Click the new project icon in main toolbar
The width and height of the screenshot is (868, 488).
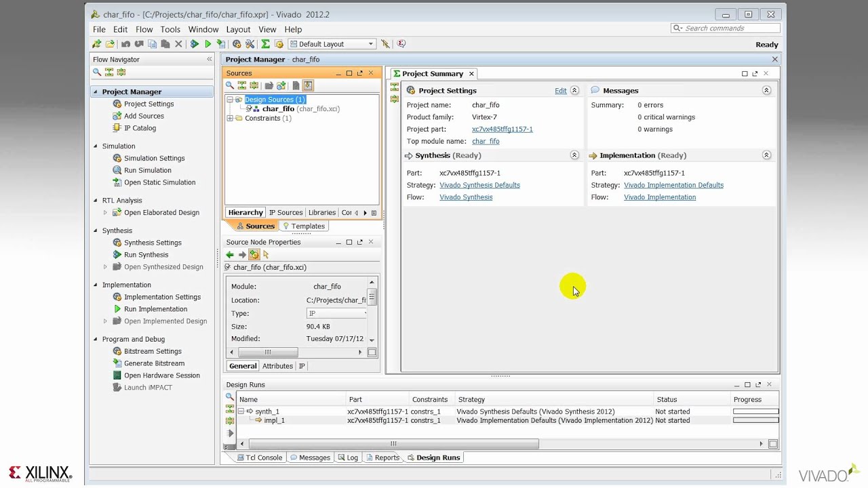coord(97,44)
